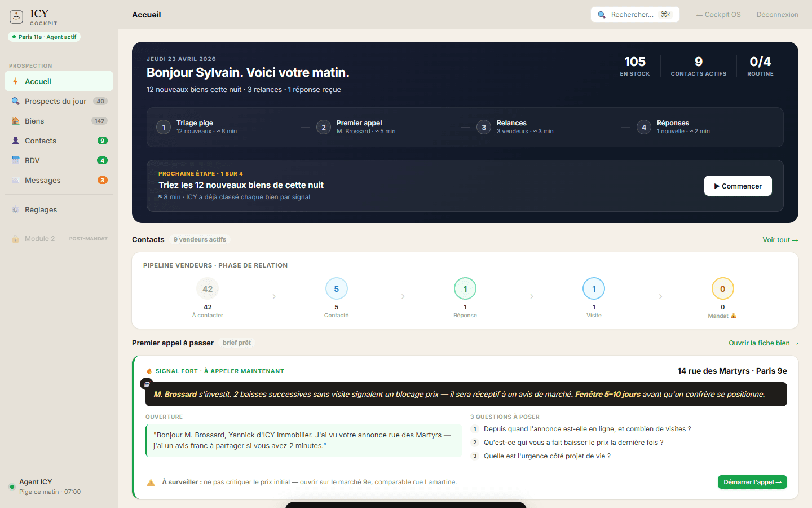The height and width of the screenshot is (508, 812).
Task: Click the person icon beside Contacts
Action: click(15, 141)
